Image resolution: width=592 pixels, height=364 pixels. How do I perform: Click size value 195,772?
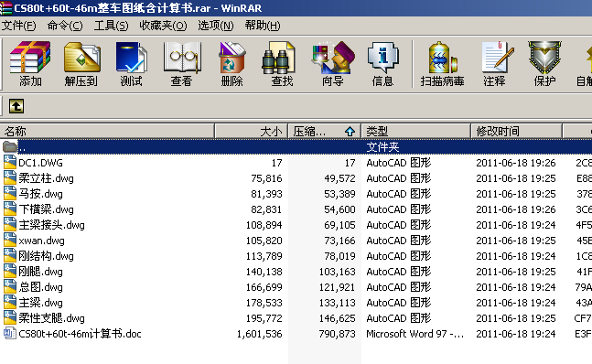pos(264,318)
